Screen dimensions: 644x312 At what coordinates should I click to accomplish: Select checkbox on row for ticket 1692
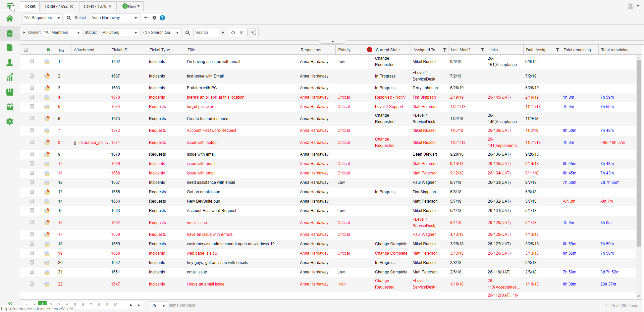32,61
